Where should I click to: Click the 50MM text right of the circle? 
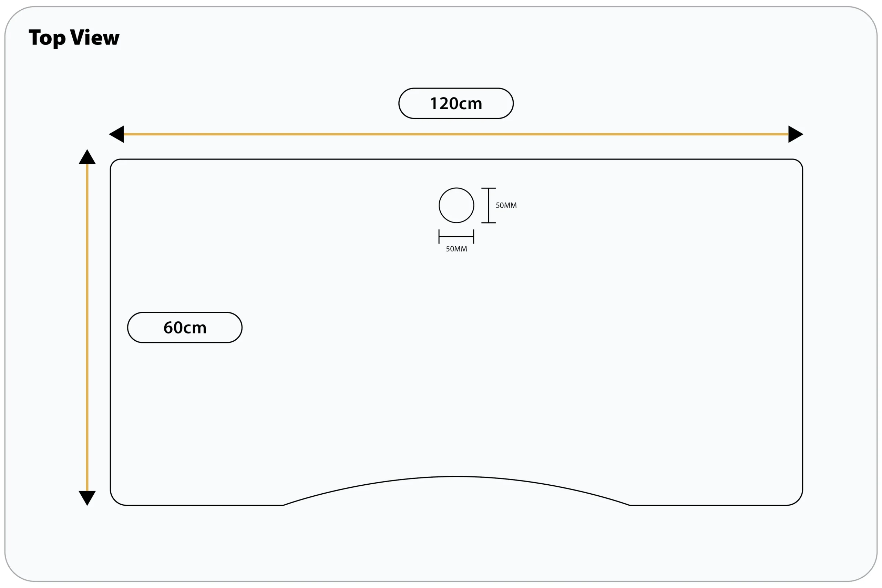(506, 206)
